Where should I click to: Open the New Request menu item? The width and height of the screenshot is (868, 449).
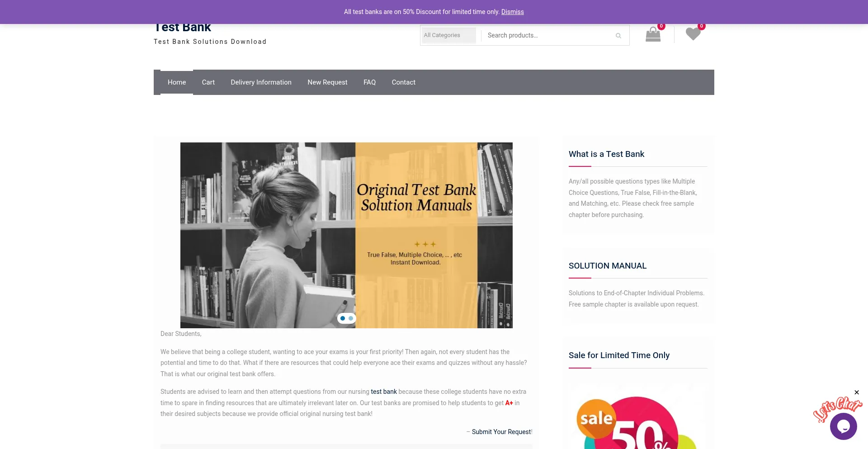(327, 82)
